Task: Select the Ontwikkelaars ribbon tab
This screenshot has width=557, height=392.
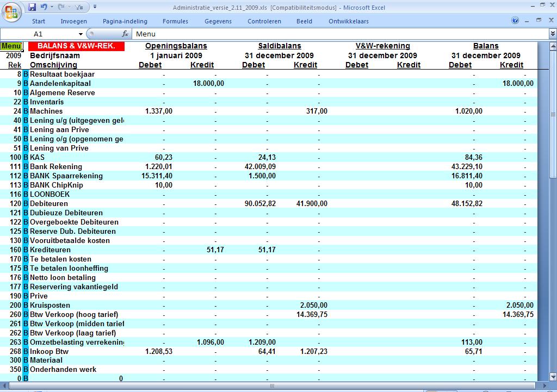Action: 348,21
